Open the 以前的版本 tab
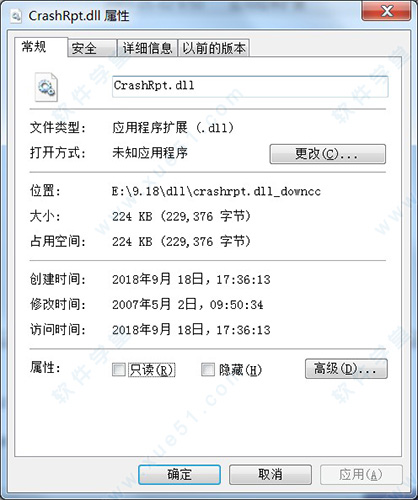Screen dimensions: 418x500 point(214,48)
